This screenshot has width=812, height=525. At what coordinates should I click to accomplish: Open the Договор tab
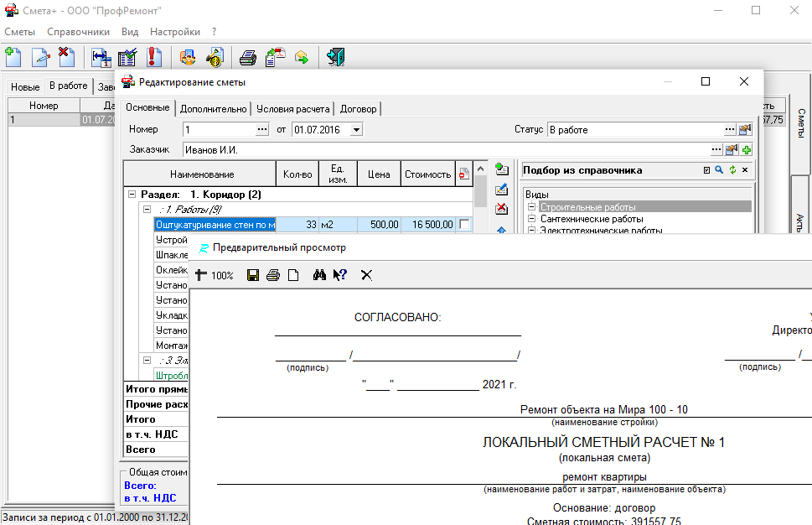pos(359,108)
